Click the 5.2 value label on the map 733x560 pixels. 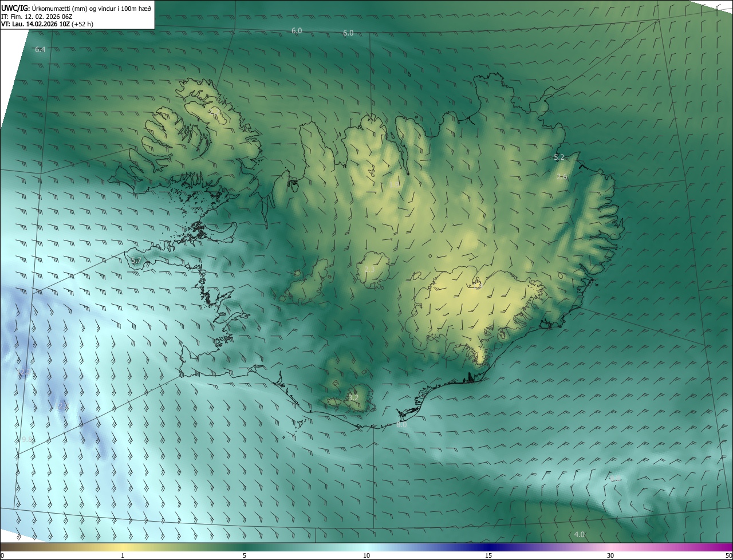click(559, 157)
